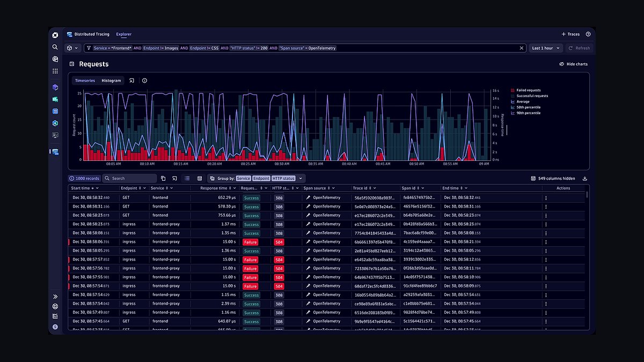The width and height of the screenshot is (644, 362).
Task: Click the HTTP status group-by chip
Action: pos(283,178)
